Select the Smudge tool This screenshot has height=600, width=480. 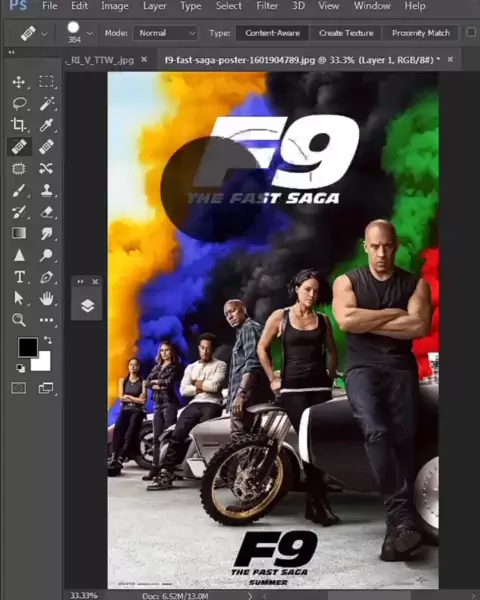pyautogui.click(x=47, y=233)
